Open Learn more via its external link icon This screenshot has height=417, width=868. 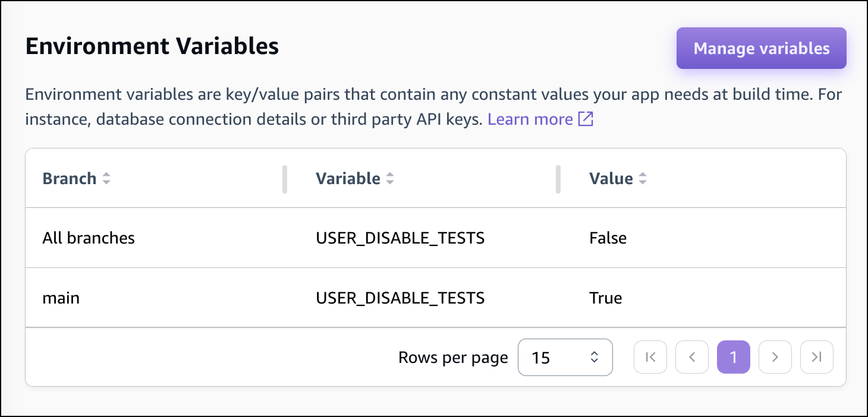coord(586,119)
